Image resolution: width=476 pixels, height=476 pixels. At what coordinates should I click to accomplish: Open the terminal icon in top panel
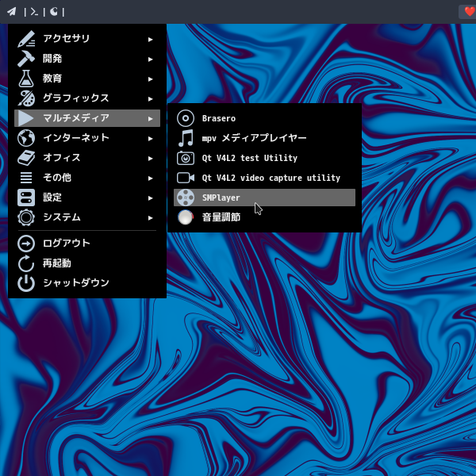coord(34,12)
